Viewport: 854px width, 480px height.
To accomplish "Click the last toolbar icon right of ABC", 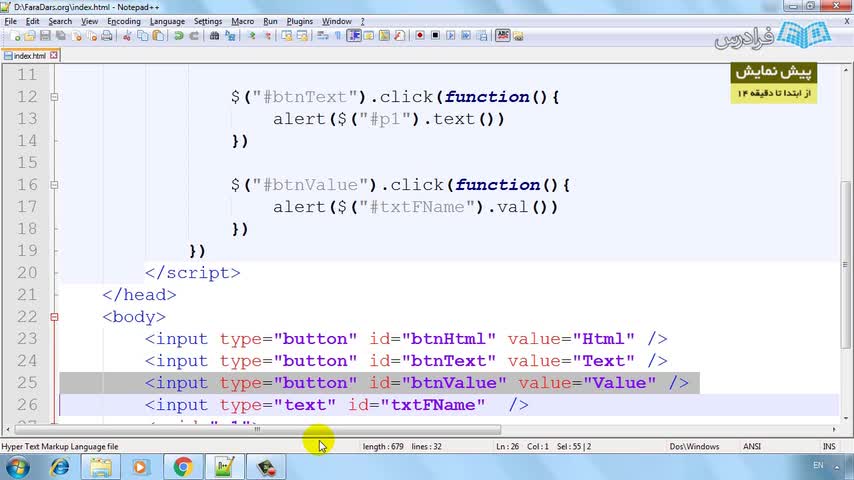I will point(518,36).
